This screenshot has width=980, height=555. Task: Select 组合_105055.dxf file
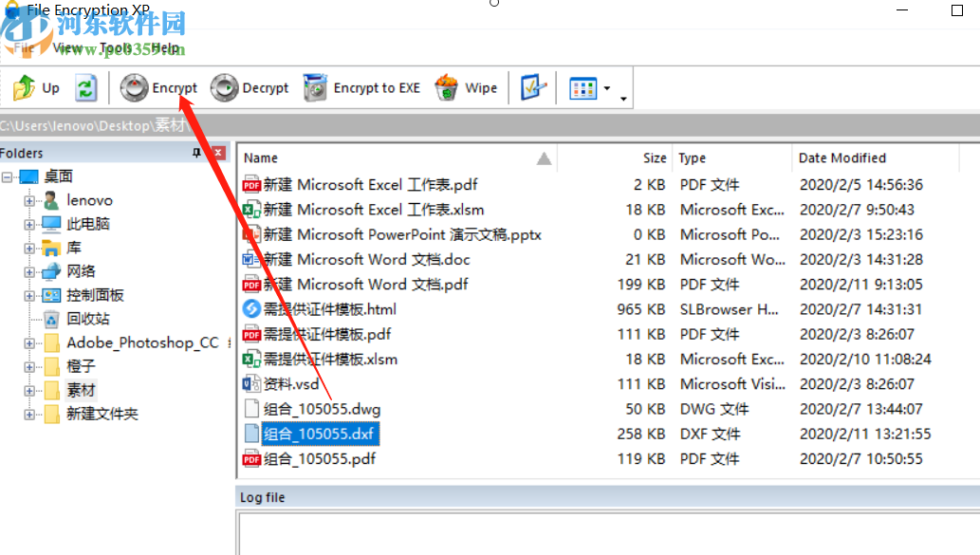[320, 435]
